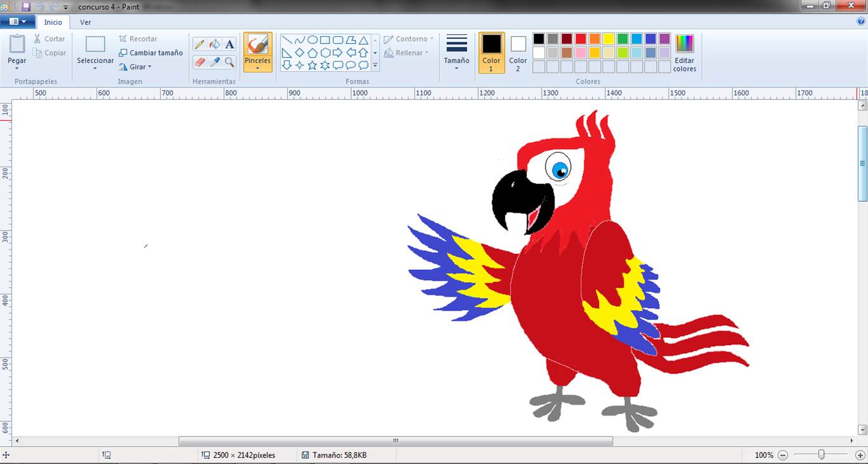868x464 pixels.
Task: Choose the six-point star shape
Action: coord(325,65)
